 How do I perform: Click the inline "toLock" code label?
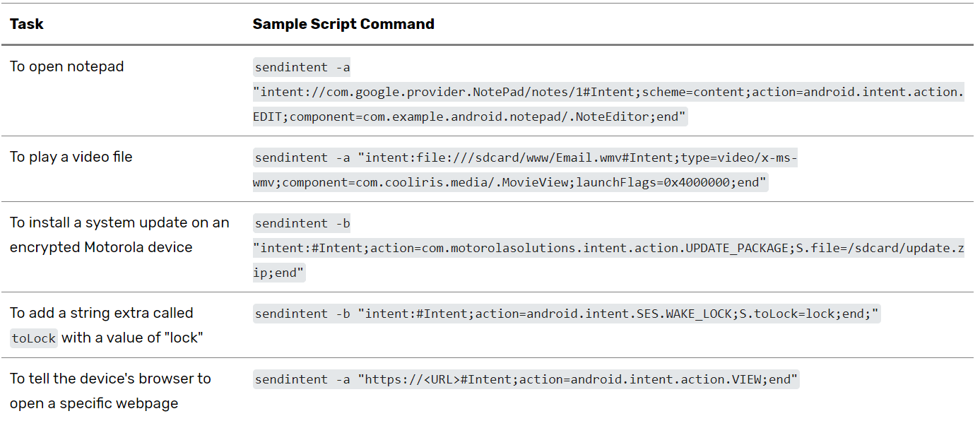(34, 338)
